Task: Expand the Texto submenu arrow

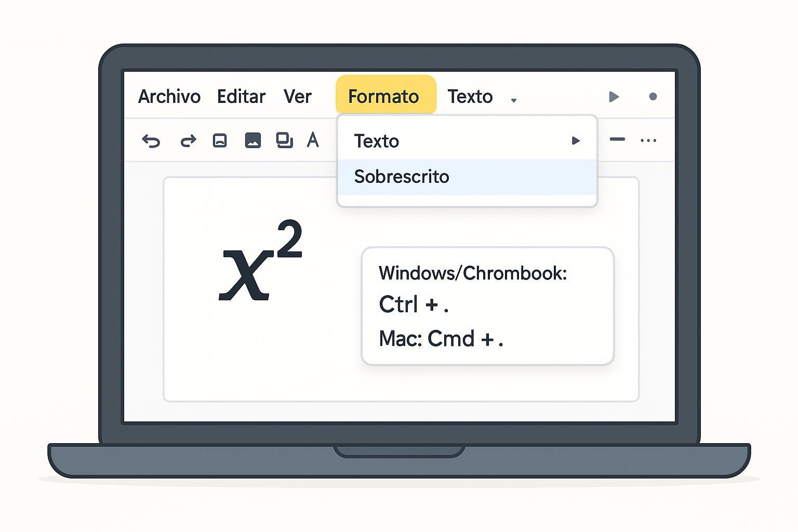Action: pyautogui.click(x=575, y=141)
